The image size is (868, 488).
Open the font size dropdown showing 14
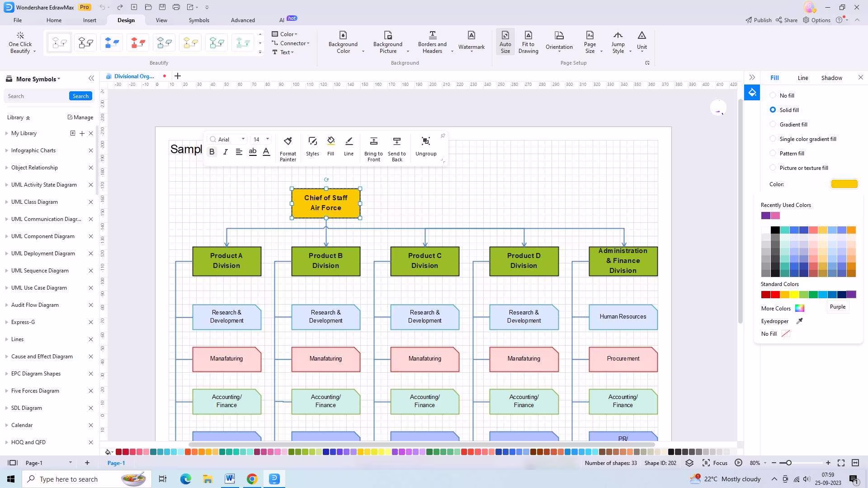pos(268,139)
